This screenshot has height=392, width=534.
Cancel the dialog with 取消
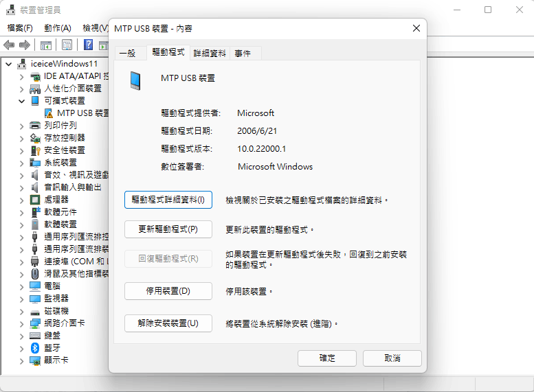click(x=392, y=358)
